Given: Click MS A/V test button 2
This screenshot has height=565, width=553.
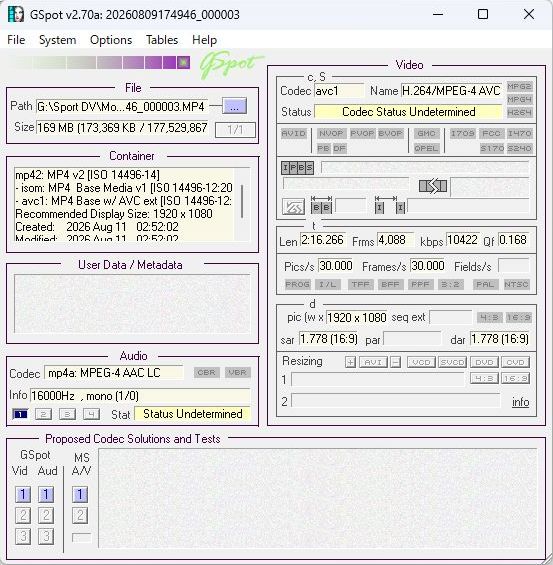Looking at the screenshot, I should [x=80, y=515].
